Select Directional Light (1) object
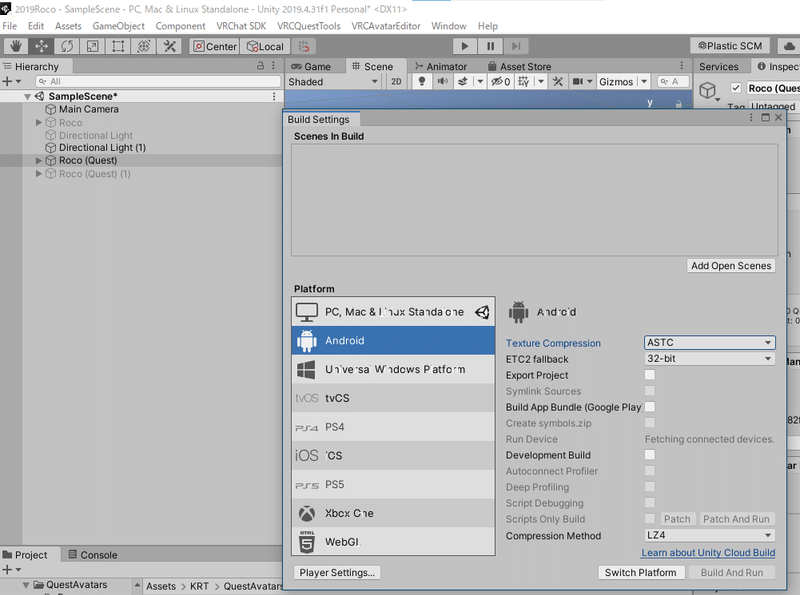The height and width of the screenshot is (595, 800). pos(102,147)
